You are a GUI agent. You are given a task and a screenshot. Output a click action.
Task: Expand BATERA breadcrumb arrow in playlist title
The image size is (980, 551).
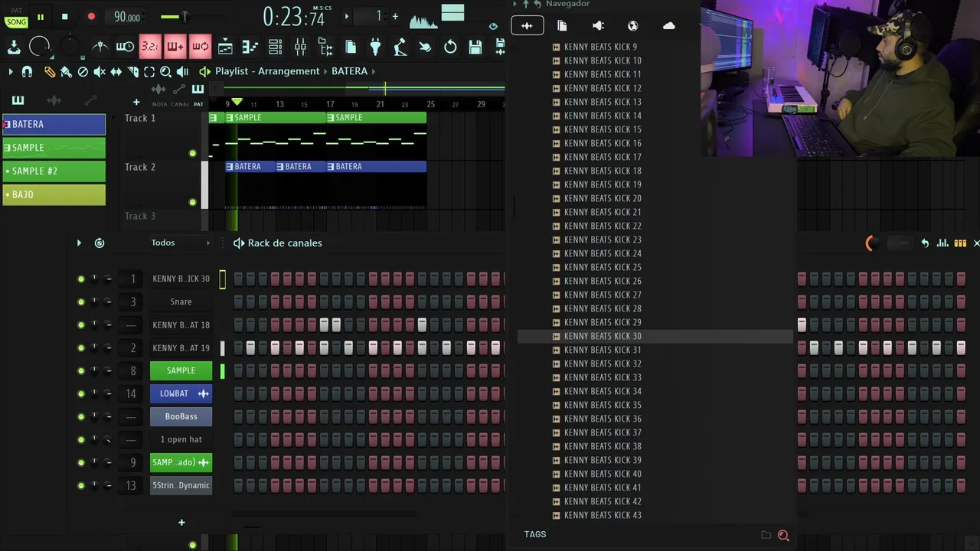[374, 71]
